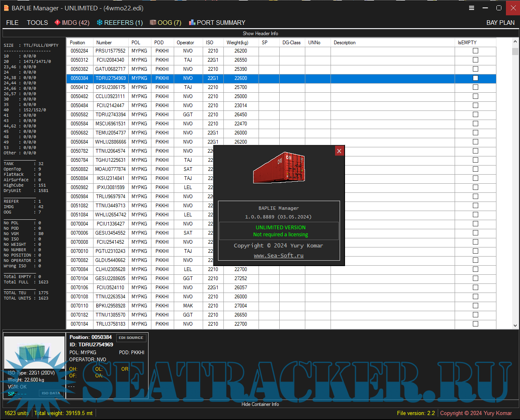The image size is (520, 420).
Task: Click the red container image in About dialog
Action: coord(279,168)
